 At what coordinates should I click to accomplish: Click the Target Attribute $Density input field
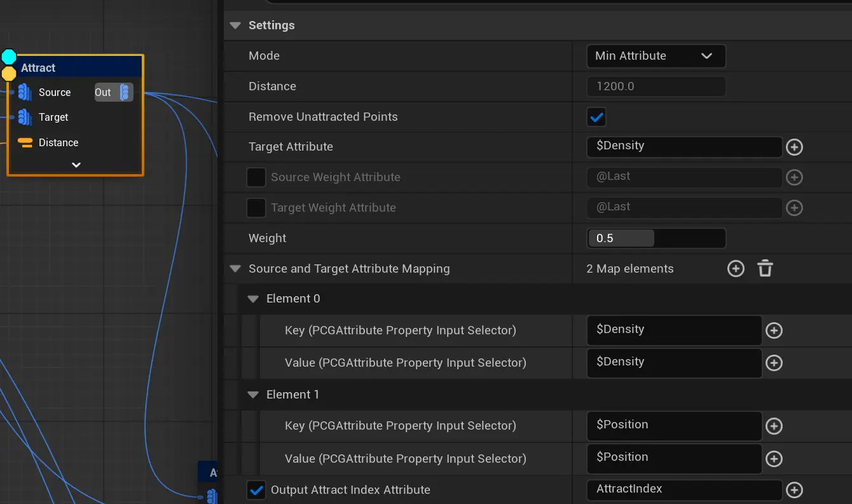pos(684,147)
